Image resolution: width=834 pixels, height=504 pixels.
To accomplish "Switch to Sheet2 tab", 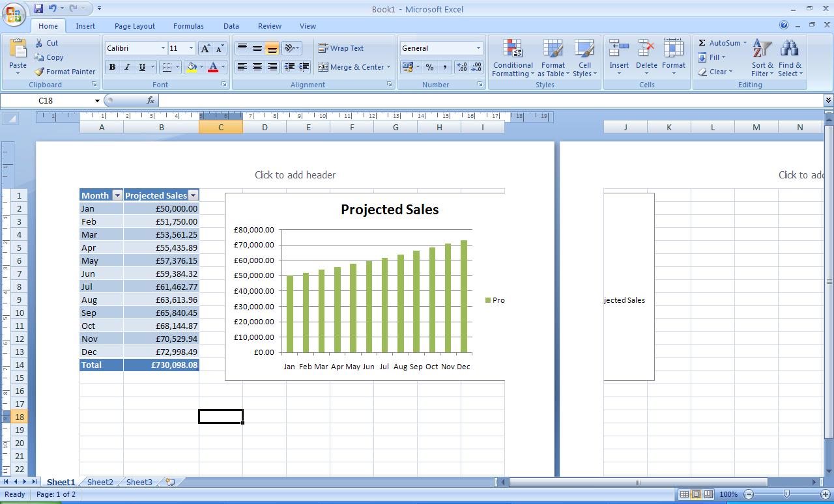I will point(100,482).
